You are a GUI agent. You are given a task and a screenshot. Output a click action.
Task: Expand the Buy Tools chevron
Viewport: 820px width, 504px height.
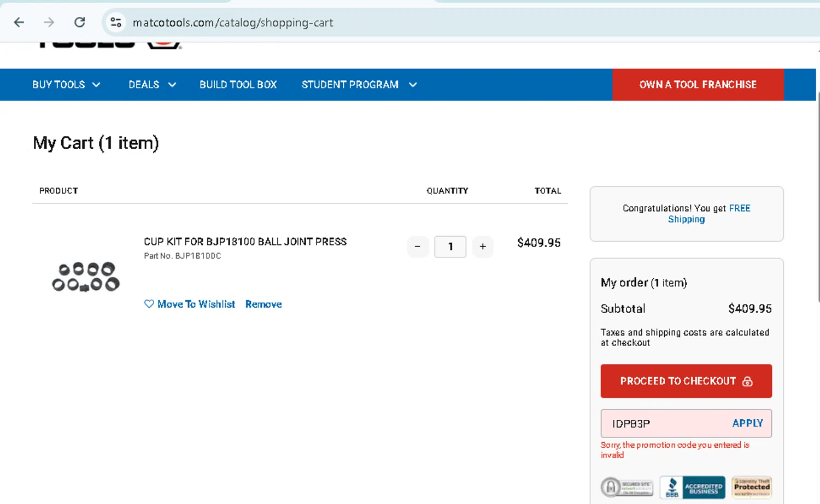point(96,85)
